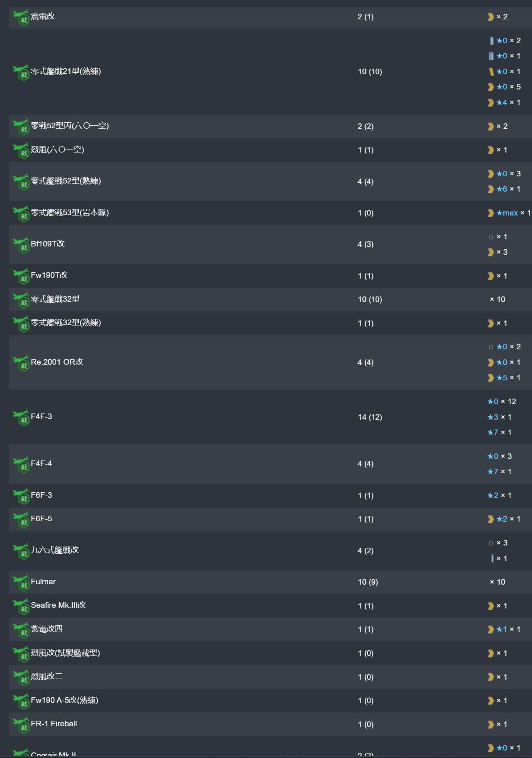
Task: Select the 零式艦戦21型(熟練) equipment name
Action: click(x=66, y=71)
